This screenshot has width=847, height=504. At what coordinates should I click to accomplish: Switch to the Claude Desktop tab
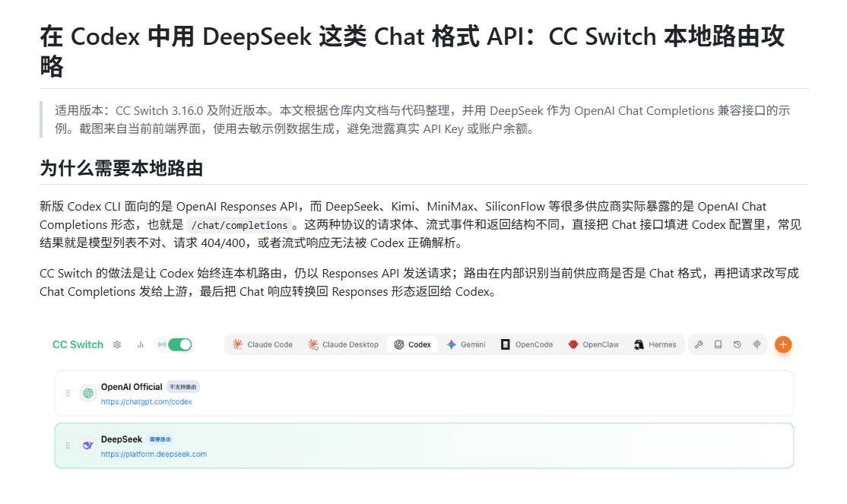click(x=343, y=344)
